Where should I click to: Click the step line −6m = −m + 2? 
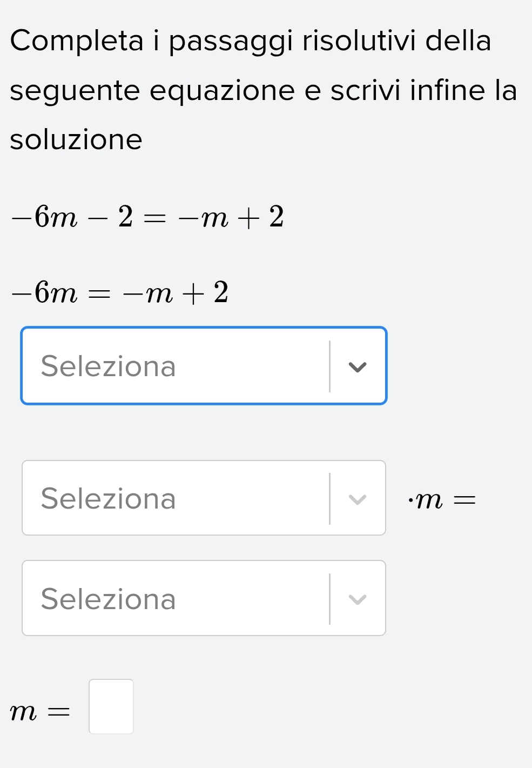(x=120, y=293)
